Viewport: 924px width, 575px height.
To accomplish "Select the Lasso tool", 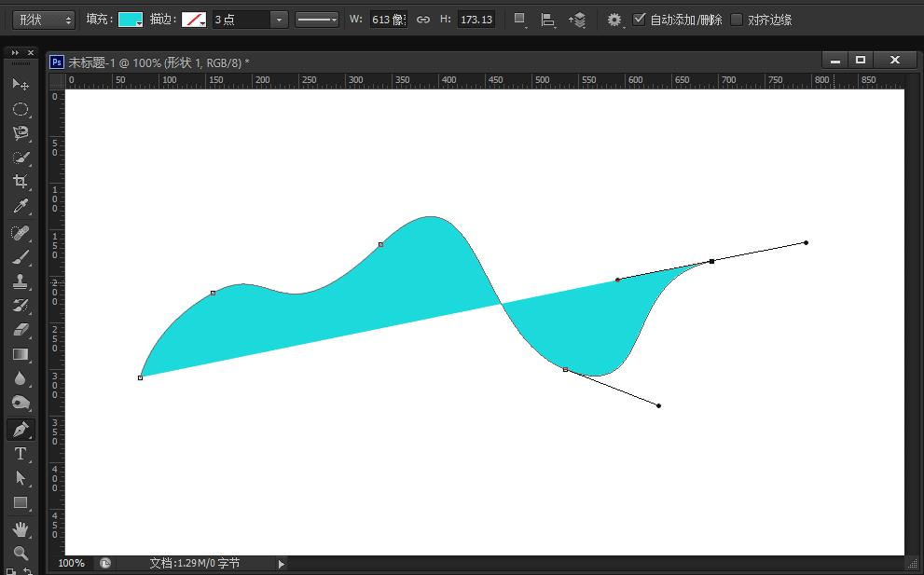I will click(x=20, y=133).
